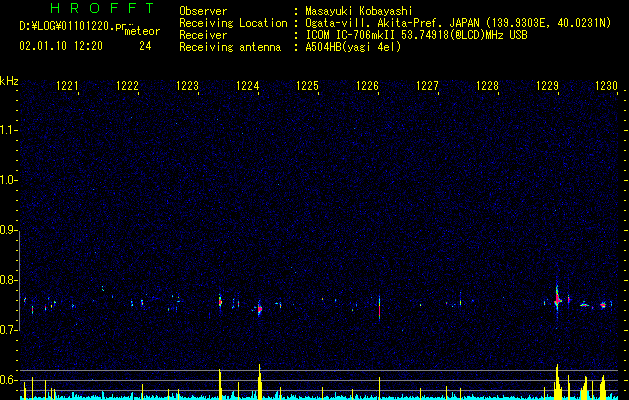Click the 0.6 kHz axis label
This screenshot has width=629, height=400.
point(9,380)
